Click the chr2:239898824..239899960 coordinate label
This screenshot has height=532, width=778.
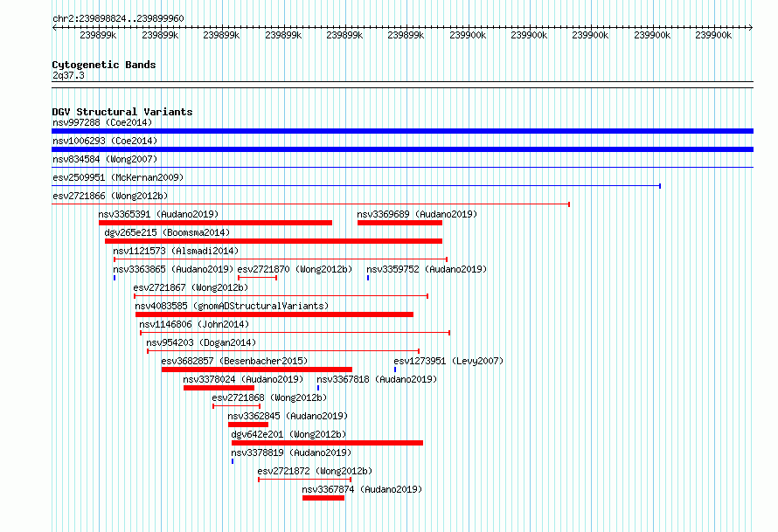[x=118, y=18]
